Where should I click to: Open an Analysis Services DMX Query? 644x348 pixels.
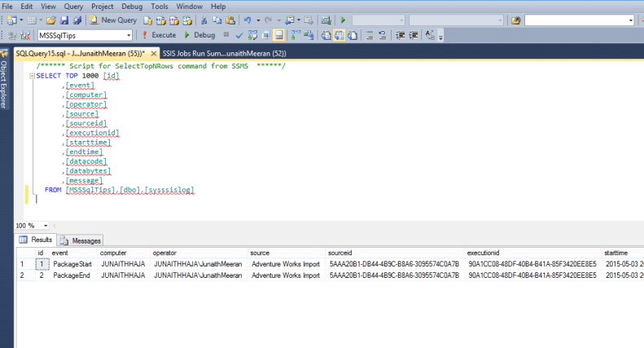click(x=173, y=20)
